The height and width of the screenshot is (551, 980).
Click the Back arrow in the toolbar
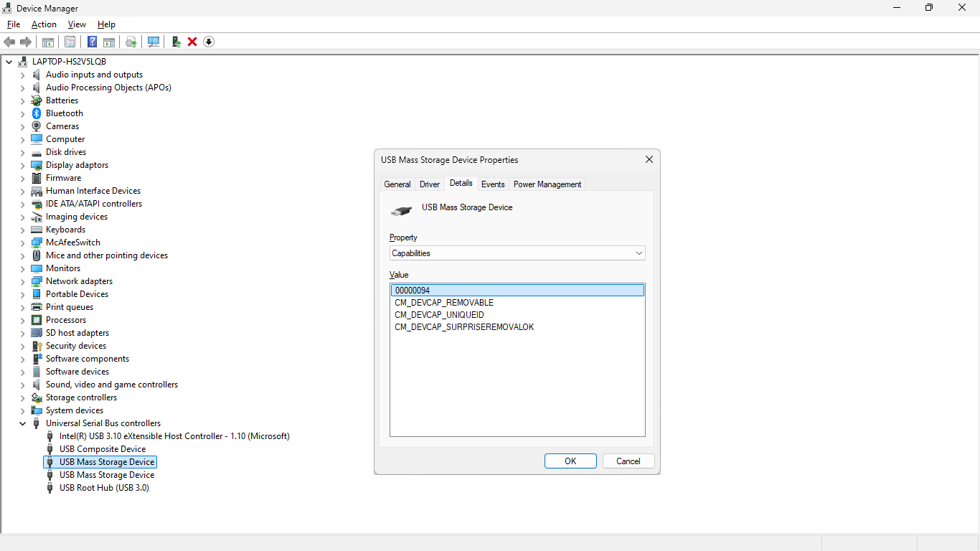[x=9, y=42]
